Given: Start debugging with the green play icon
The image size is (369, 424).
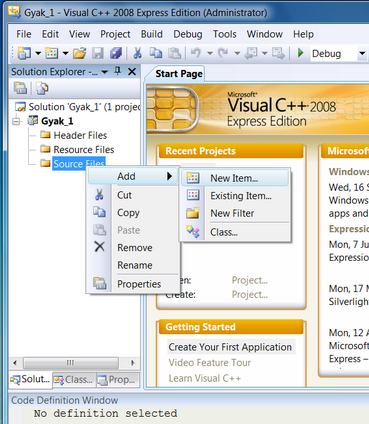Looking at the screenshot, I should click(x=301, y=53).
